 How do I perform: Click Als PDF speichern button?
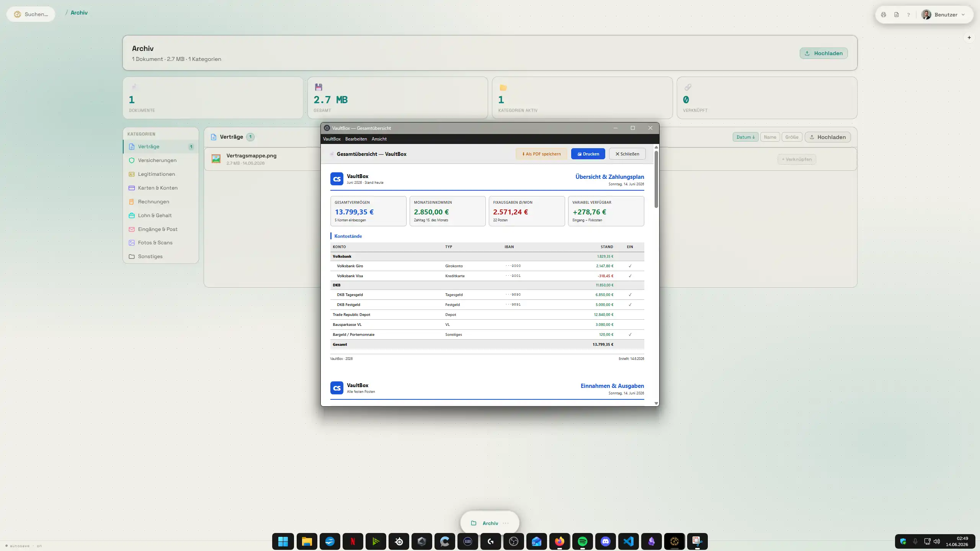point(541,154)
